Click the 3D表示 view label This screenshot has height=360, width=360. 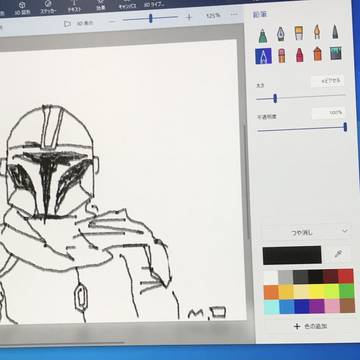click(x=85, y=23)
